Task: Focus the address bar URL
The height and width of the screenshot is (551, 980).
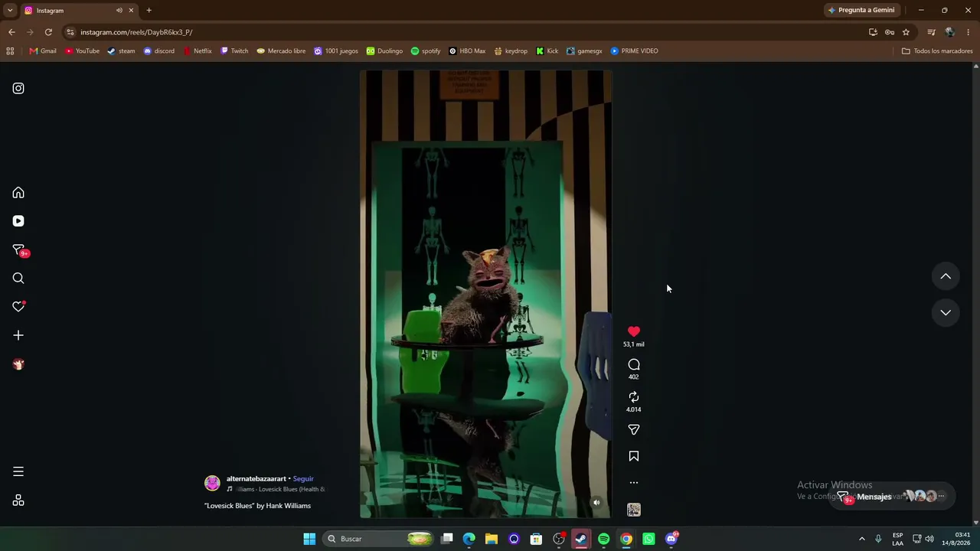Action: 459,32
